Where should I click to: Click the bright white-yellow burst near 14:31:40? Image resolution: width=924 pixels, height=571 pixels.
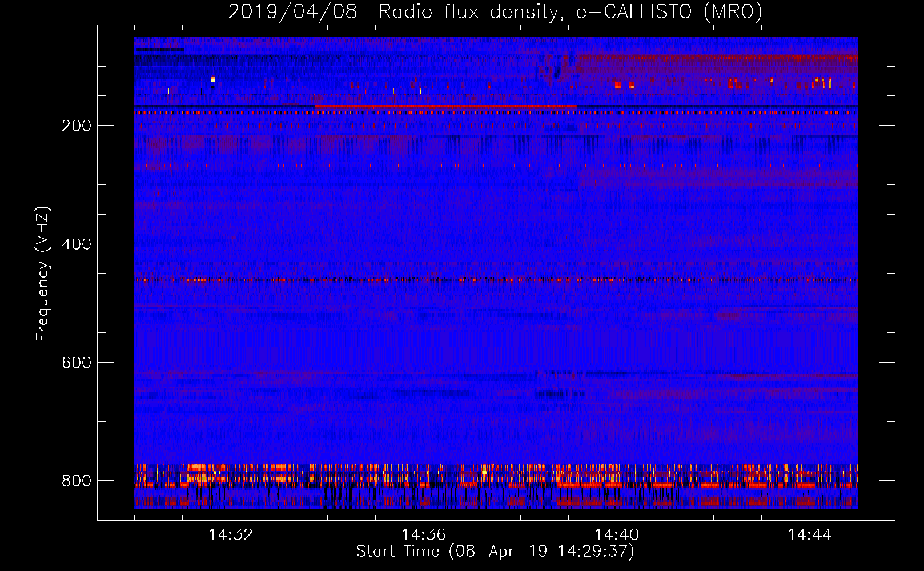213,79
